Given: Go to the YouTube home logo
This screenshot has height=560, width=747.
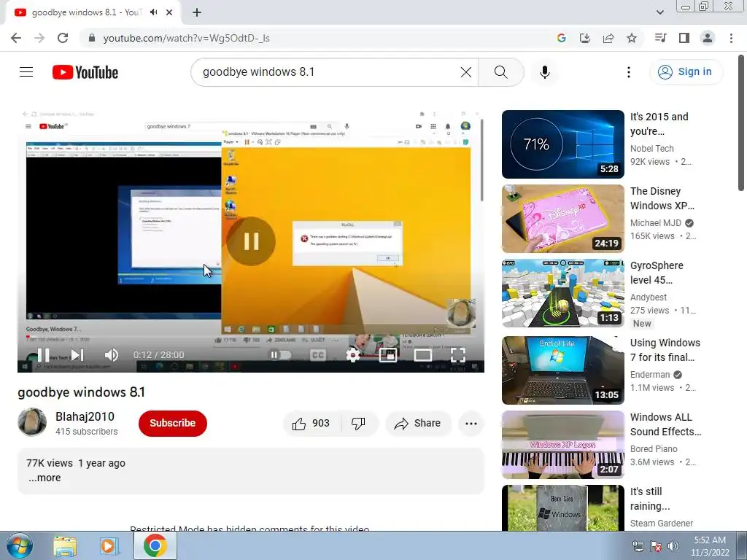Looking at the screenshot, I should tap(85, 72).
